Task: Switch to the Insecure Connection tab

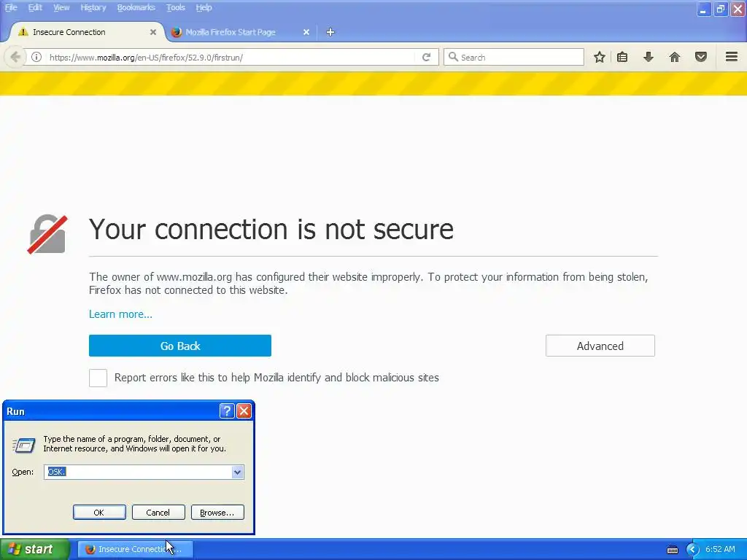Action: [86, 32]
